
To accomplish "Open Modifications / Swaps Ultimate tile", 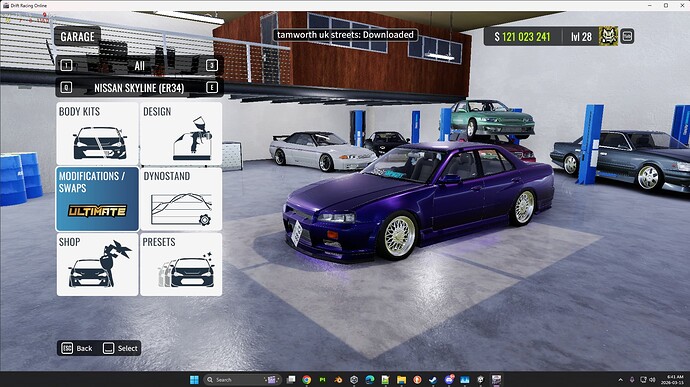I will (x=97, y=199).
